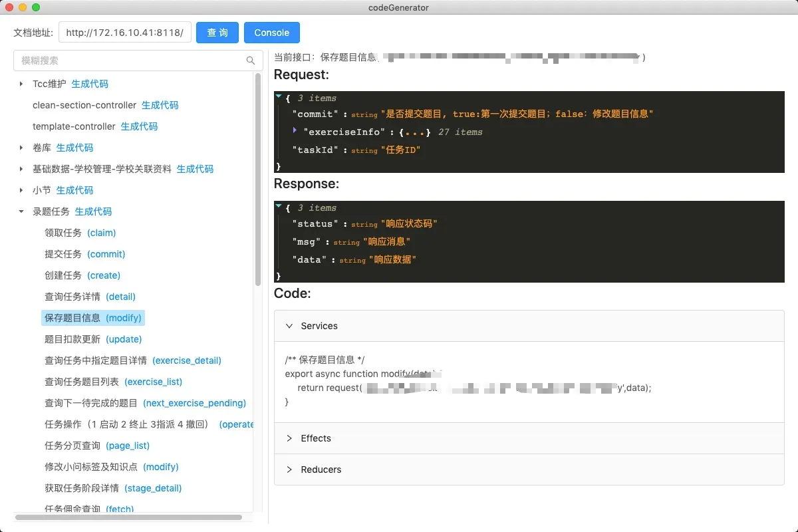Select the 提交任务 (commit) item
This screenshot has width=798, height=532.
pyautogui.click(x=85, y=254)
